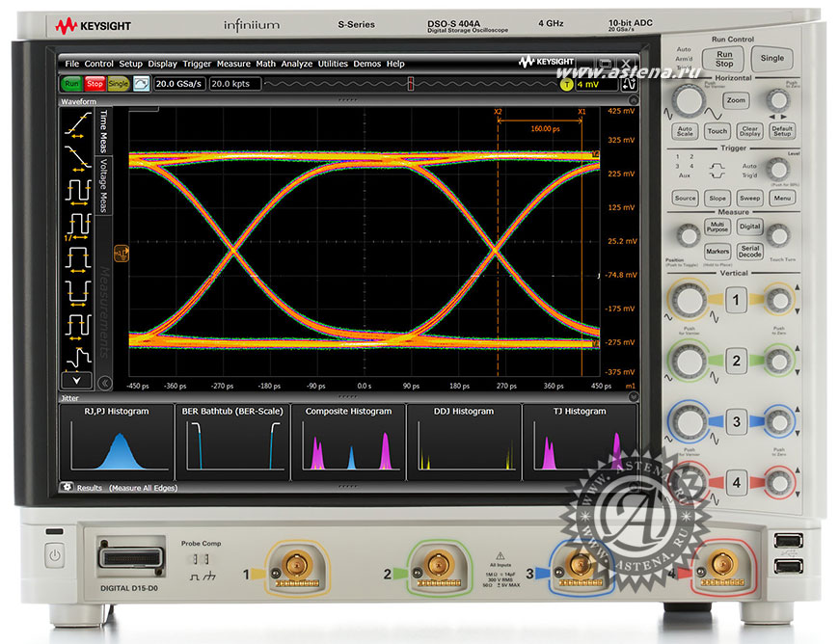Image resolution: width=839 pixels, height=644 pixels.
Task: Open the TJ Histogram thumbnail
Action: [580, 442]
